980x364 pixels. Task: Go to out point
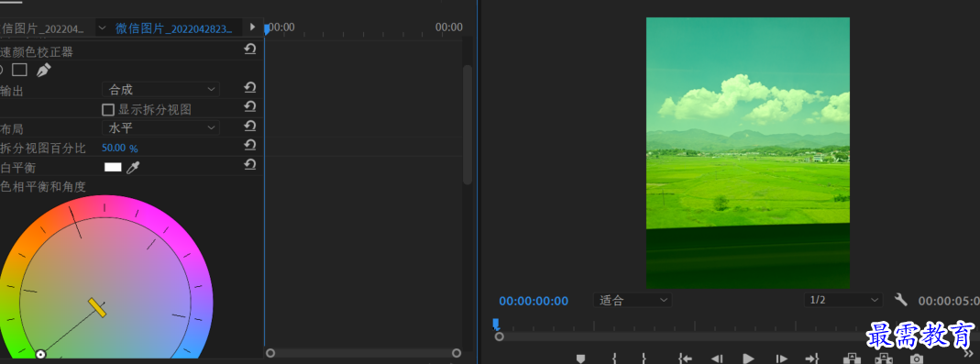pos(812,358)
